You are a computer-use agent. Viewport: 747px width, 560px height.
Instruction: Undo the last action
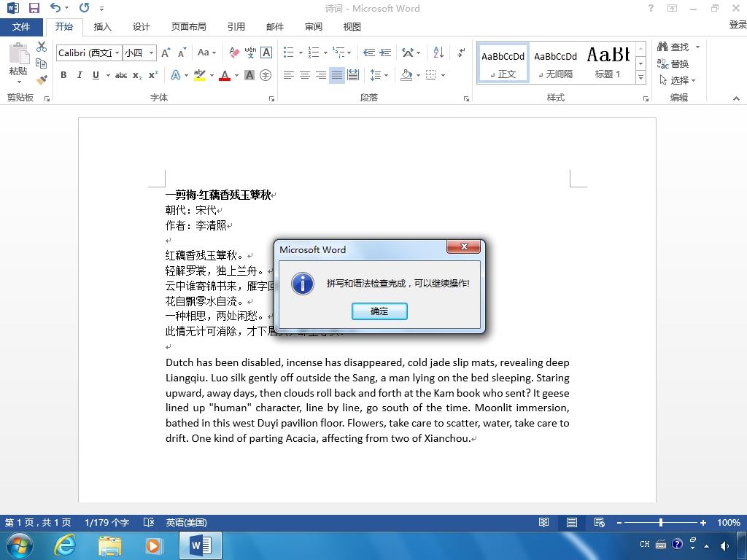(x=55, y=7)
